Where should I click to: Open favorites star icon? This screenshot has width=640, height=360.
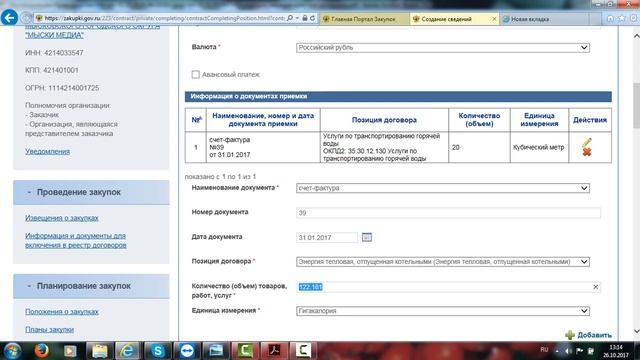point(622,18)
